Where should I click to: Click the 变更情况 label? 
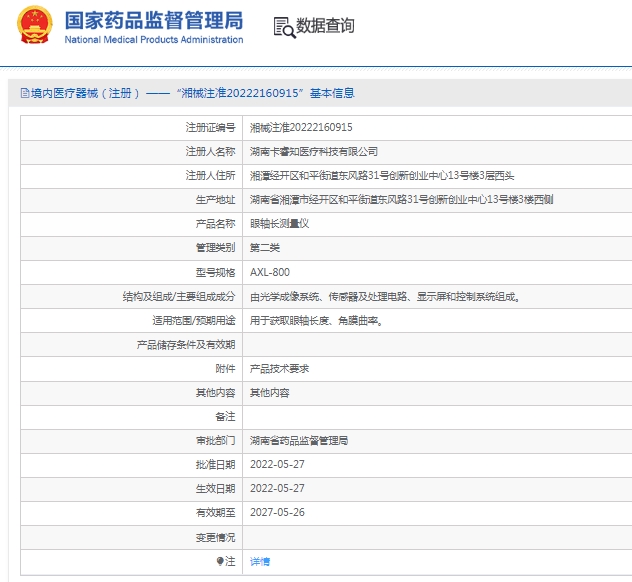(215, 538)
